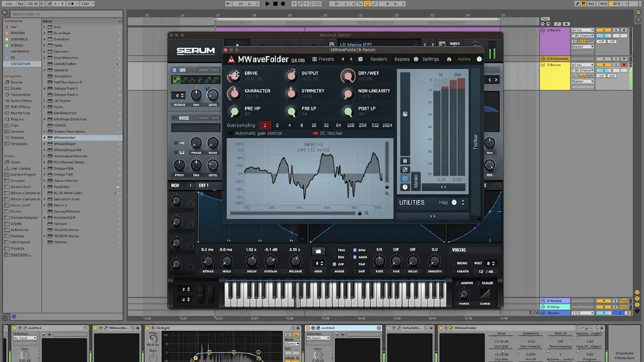Open the Plug-Ins category
The image size is (644, 362).
17,119
